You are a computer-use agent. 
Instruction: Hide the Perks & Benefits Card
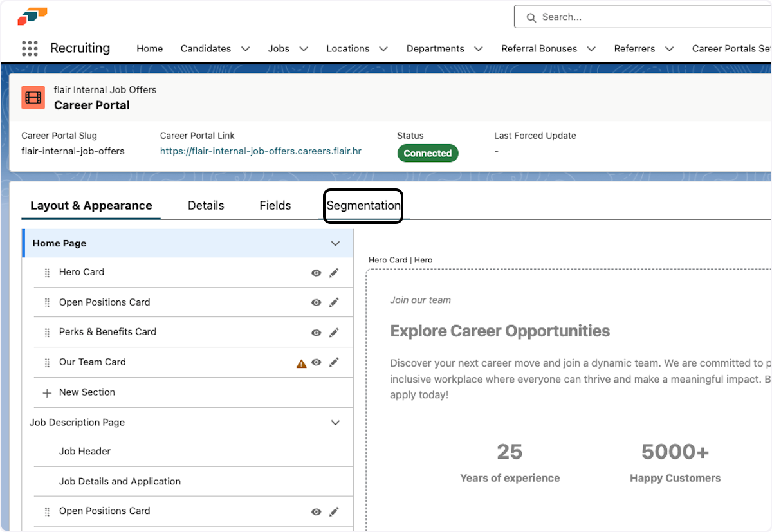pos(316,333)
